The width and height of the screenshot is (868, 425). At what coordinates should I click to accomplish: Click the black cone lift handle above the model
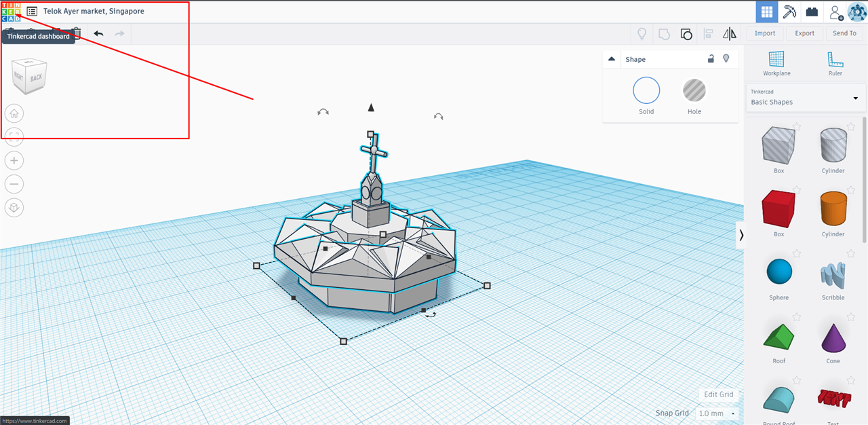pos(371,107)
